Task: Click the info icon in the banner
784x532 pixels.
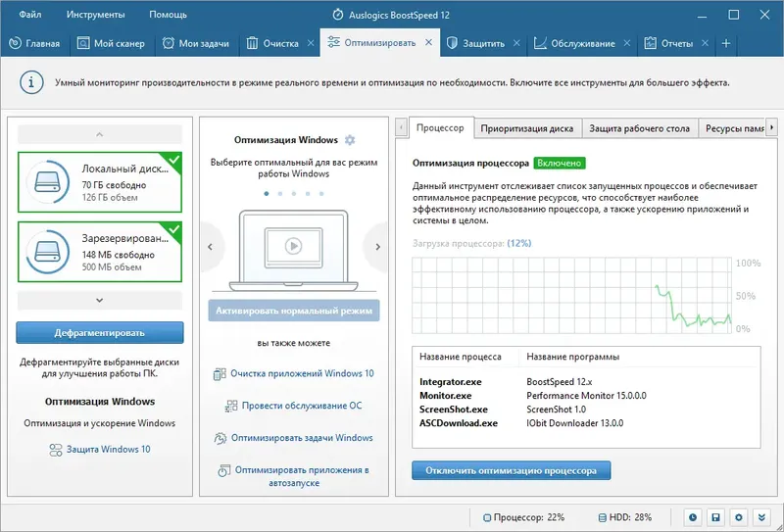Action: (x=31, y=82)
